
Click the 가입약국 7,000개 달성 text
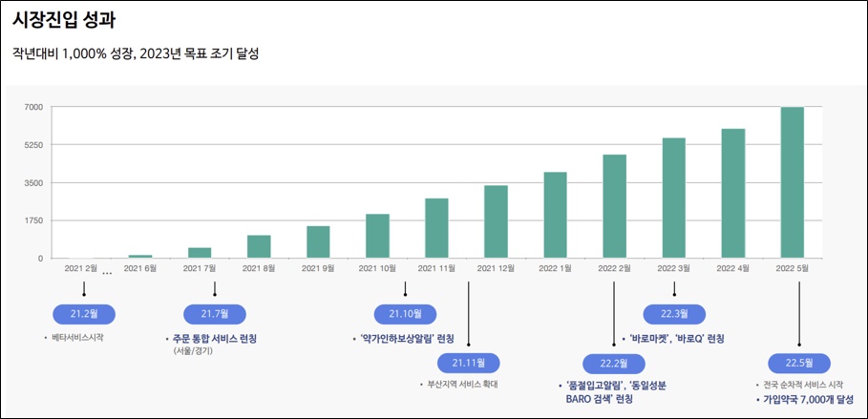pos(809,400)
